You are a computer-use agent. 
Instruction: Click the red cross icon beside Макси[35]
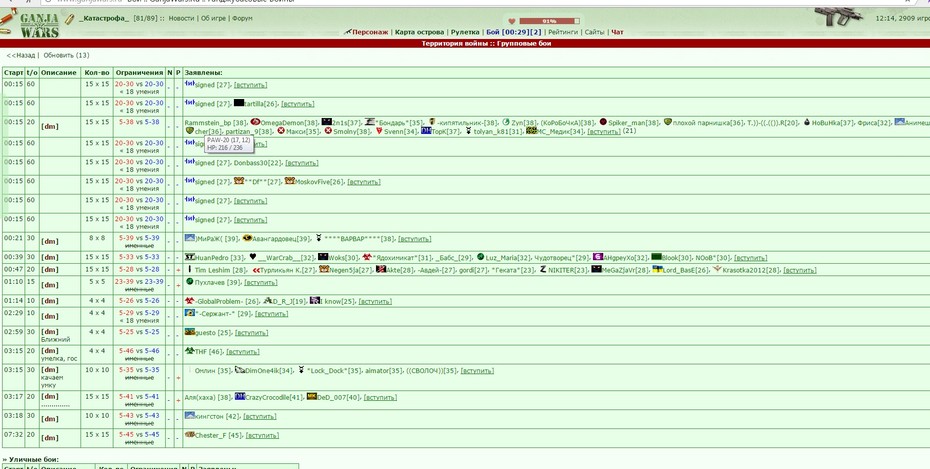click(x=281, y=131)
